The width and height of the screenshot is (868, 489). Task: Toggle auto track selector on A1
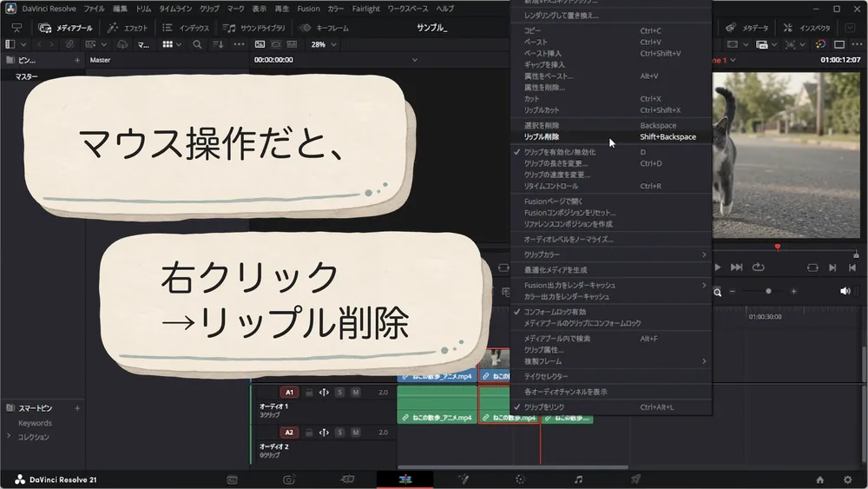pos(324,392)
